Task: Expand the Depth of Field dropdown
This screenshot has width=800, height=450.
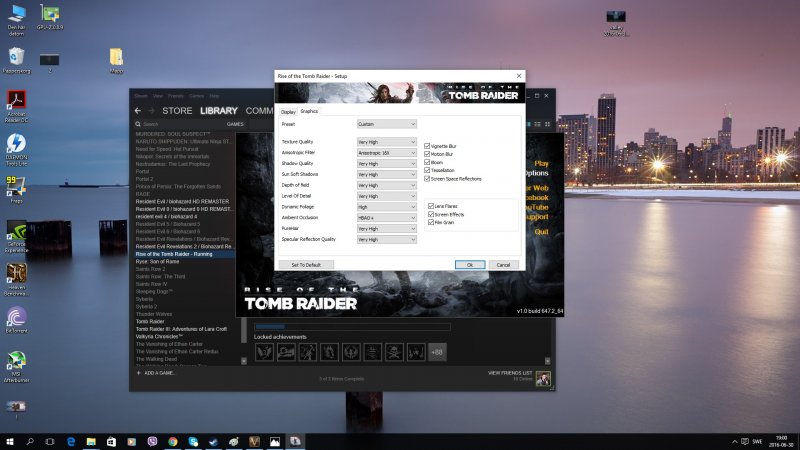Action: click(x=387, y=185)
